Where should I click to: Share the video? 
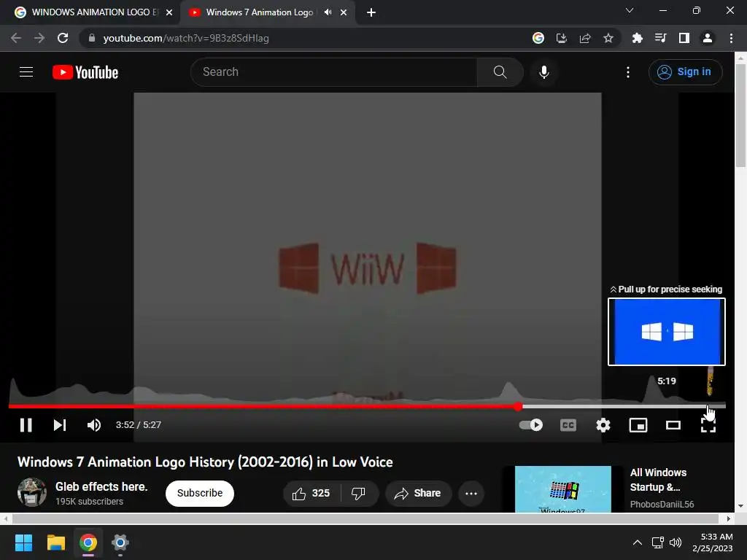[x=418, y=494]
